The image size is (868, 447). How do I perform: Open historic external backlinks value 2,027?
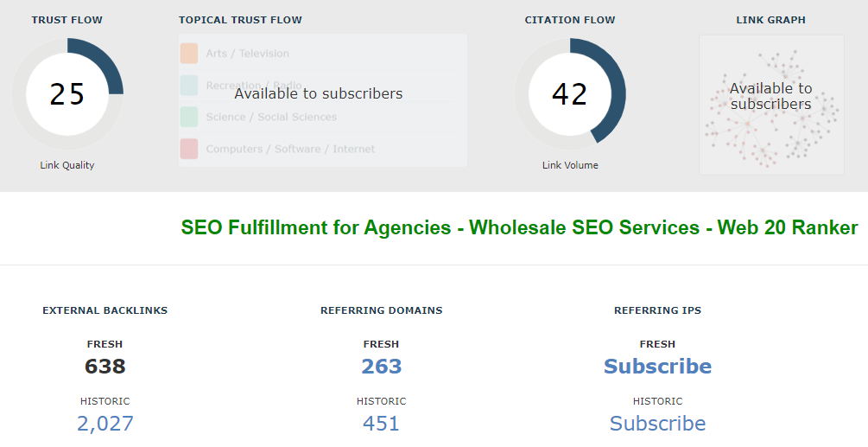pos(105,424)
